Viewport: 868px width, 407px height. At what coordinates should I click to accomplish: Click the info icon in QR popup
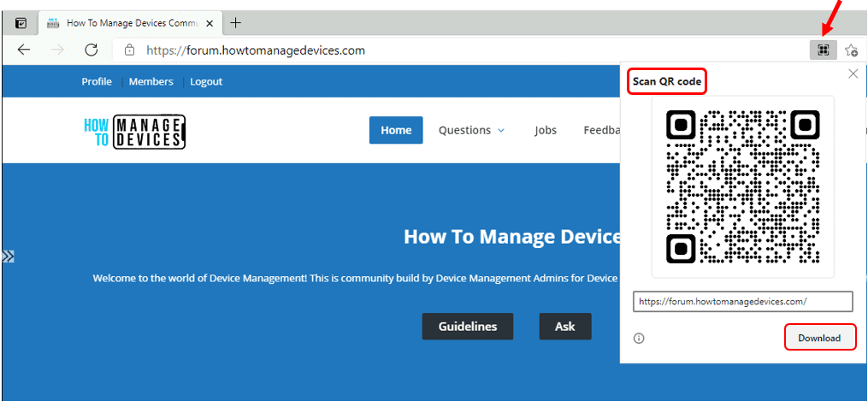[639, 339]
